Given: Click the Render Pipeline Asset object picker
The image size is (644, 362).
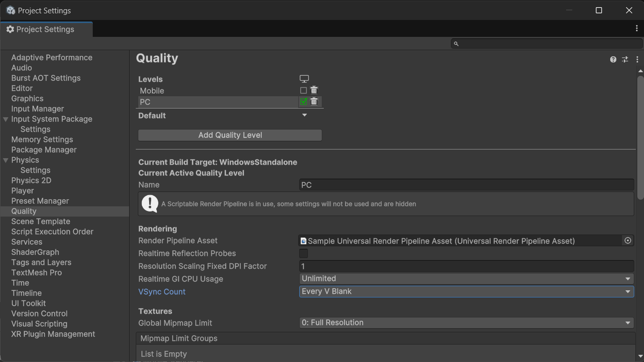Looking at the screenshot, I should pyautogui.click(x=628, y=241).
